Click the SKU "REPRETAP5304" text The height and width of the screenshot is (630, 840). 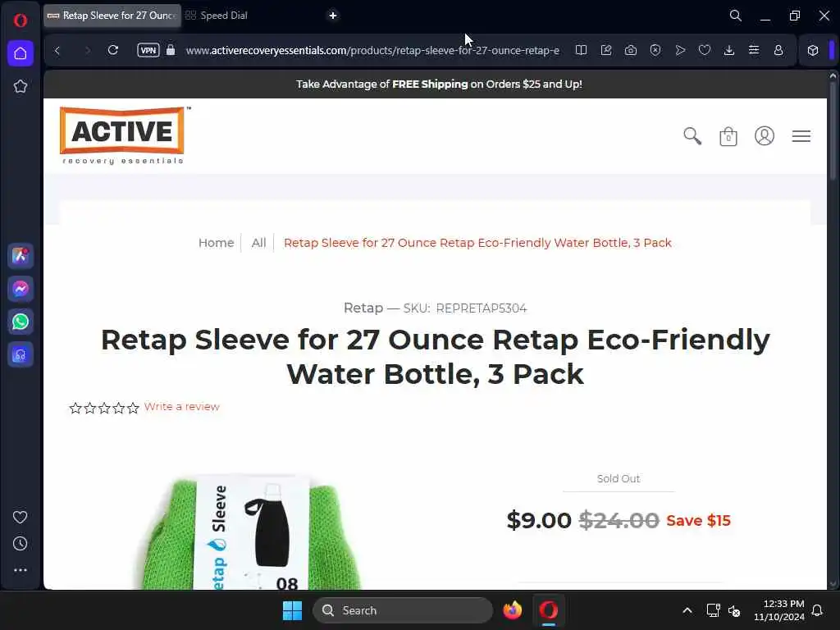(481, 308)
